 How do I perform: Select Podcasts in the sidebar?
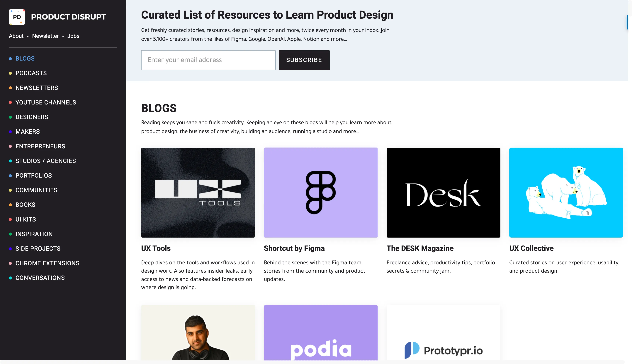31,73
